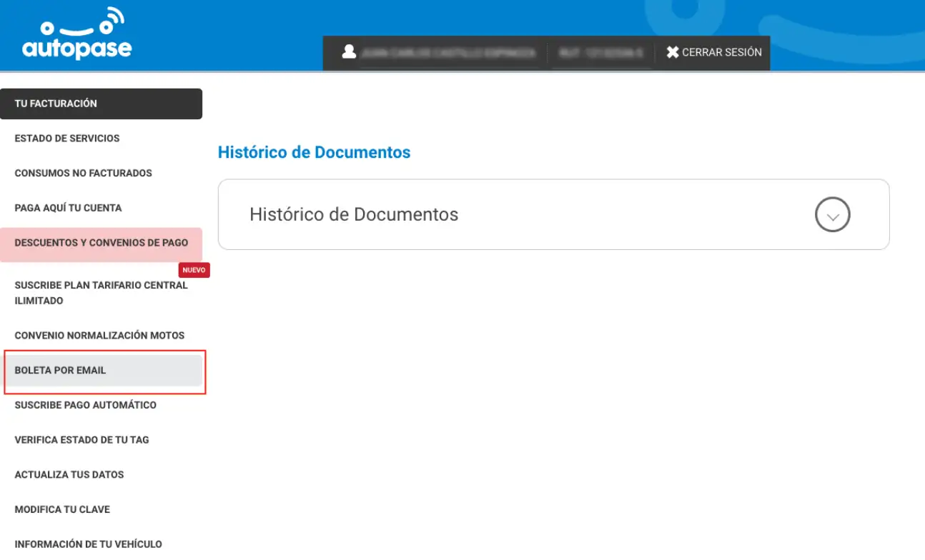Click Cerrar Sesión to log out
This screenshot has width=925, height=560.
pos(721,52)
